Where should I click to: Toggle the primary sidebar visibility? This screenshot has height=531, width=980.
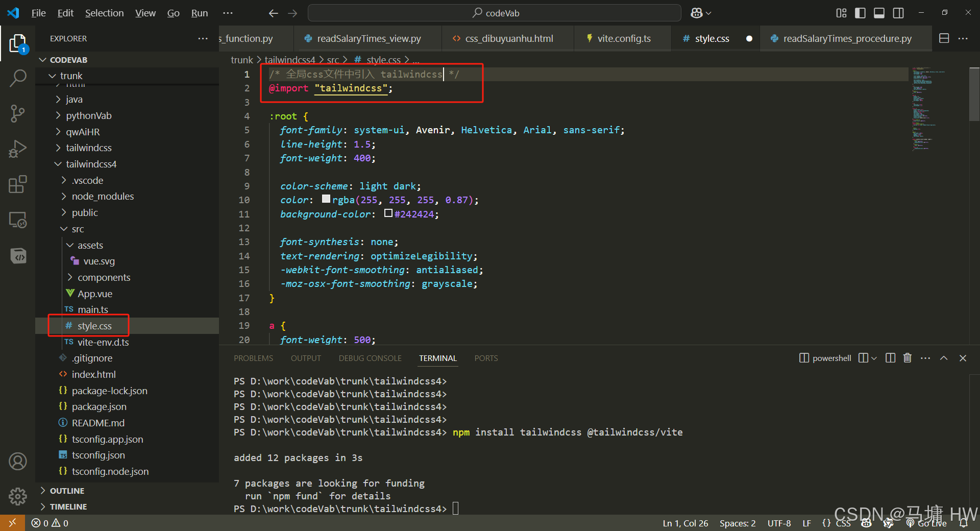pos(860,13)
